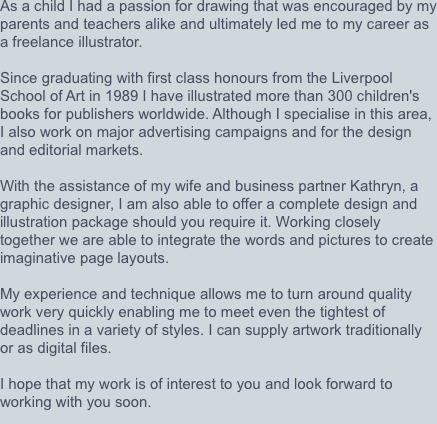Screen dimensions: 437x424
Task: Click the word "advertising" in second paragraph
Action: 174,132
